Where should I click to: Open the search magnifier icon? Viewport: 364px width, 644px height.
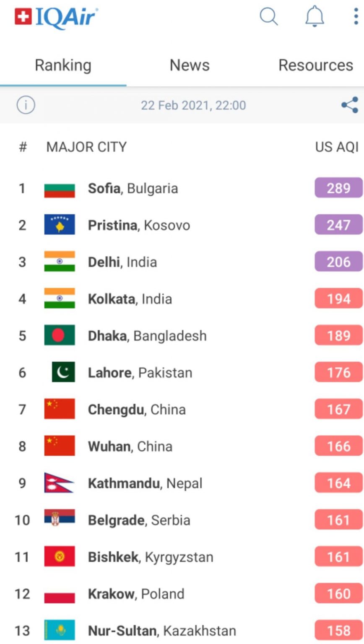[x=268, y=17]
